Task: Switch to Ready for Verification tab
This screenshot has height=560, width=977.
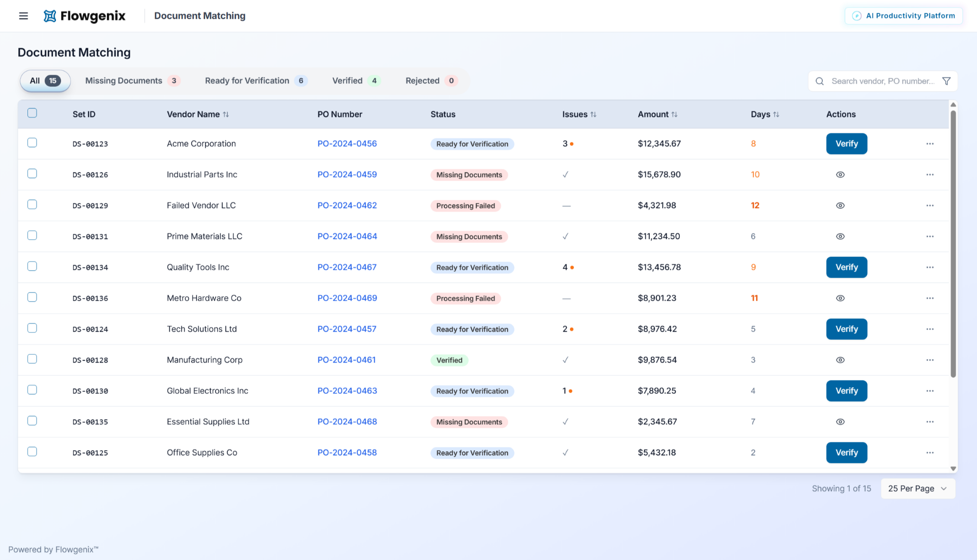Action: tap(256, 81)
